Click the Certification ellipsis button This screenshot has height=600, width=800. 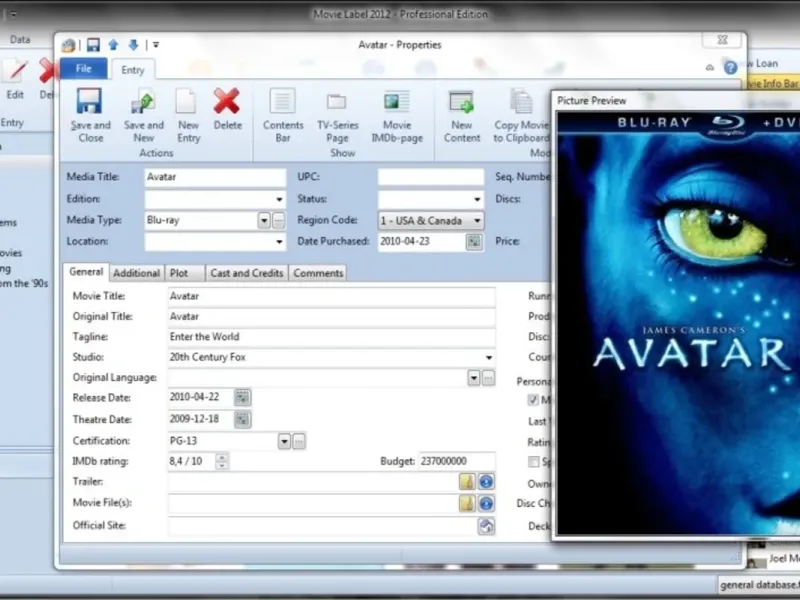tap(299, 441)
